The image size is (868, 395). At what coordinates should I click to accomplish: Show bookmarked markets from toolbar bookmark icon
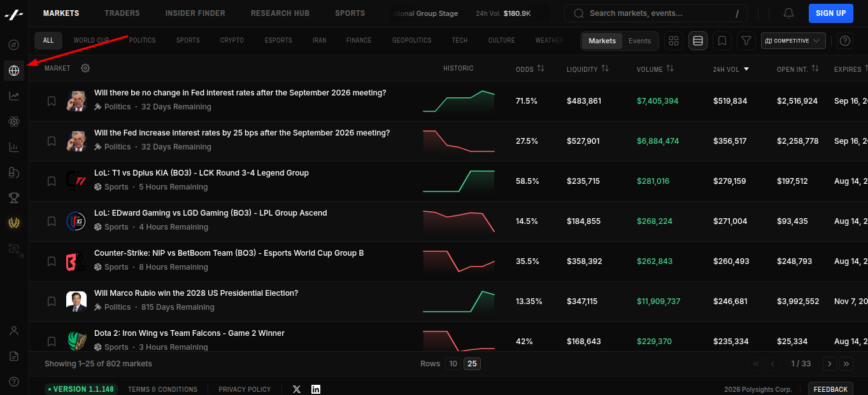(722, 41)
